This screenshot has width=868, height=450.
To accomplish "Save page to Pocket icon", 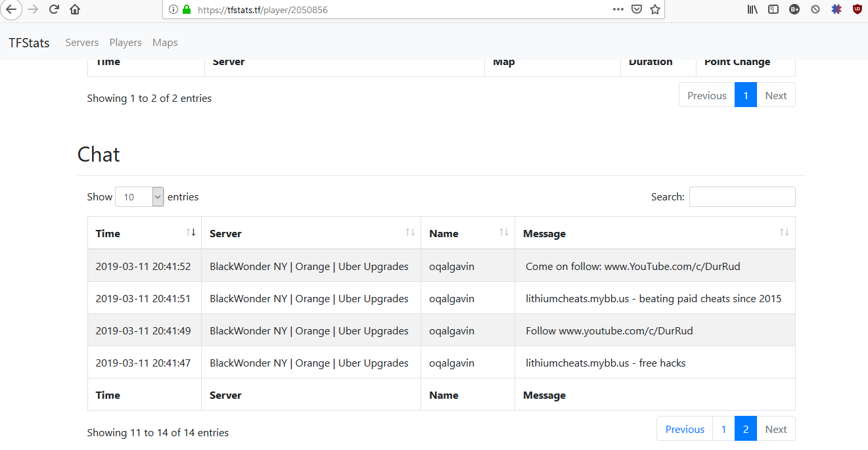I will click(637, 9).
